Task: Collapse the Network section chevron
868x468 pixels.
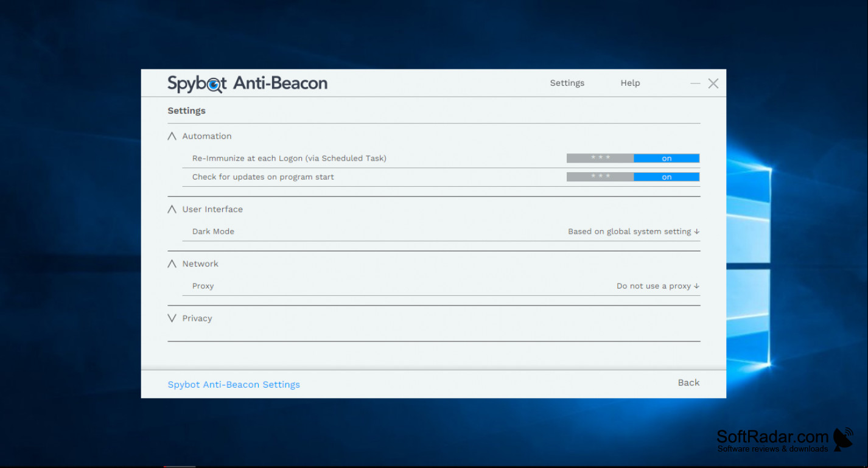Action: tap(172, 264)
